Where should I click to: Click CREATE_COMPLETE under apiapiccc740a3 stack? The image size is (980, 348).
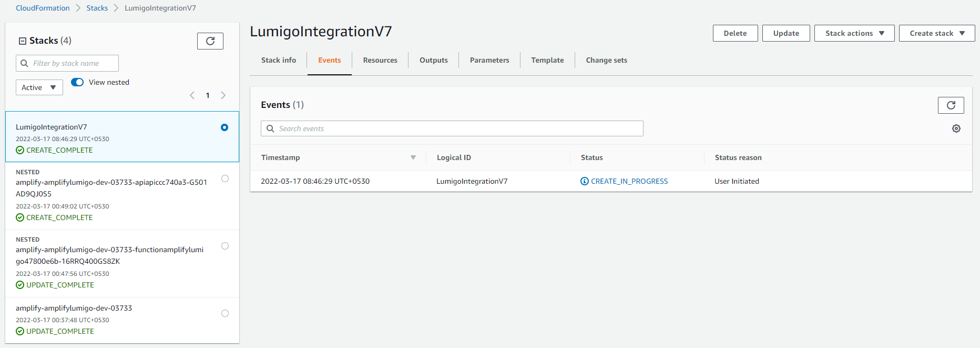pos(59,217)
